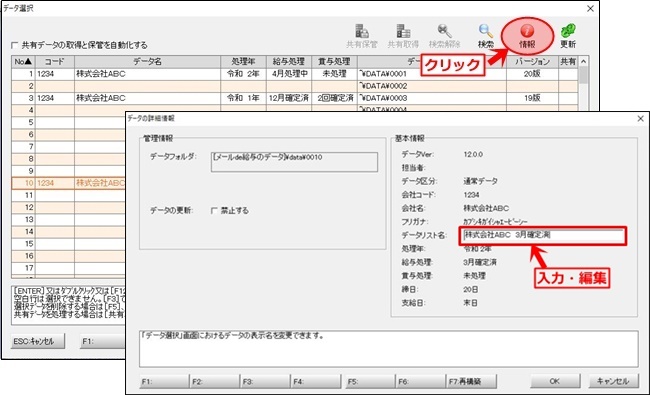Click the 共有保管 toolbar icon
The image size is (650, 395).
point(362,36)
